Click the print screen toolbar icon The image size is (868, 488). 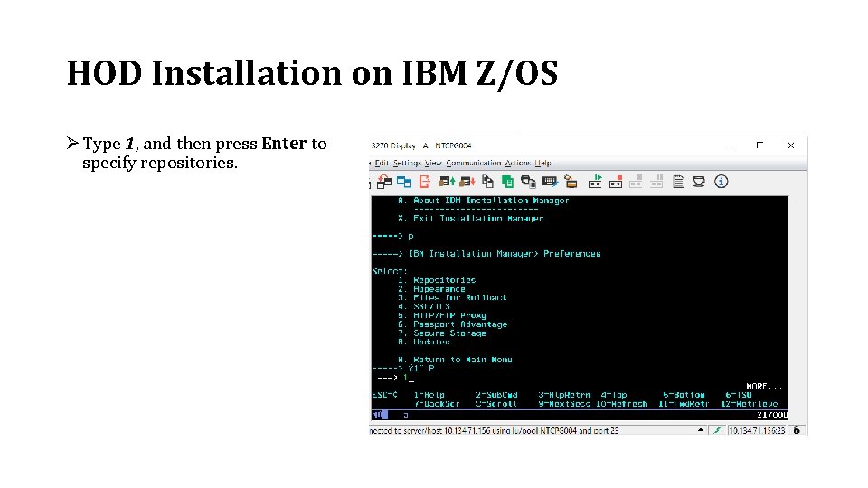coord(528,182)
